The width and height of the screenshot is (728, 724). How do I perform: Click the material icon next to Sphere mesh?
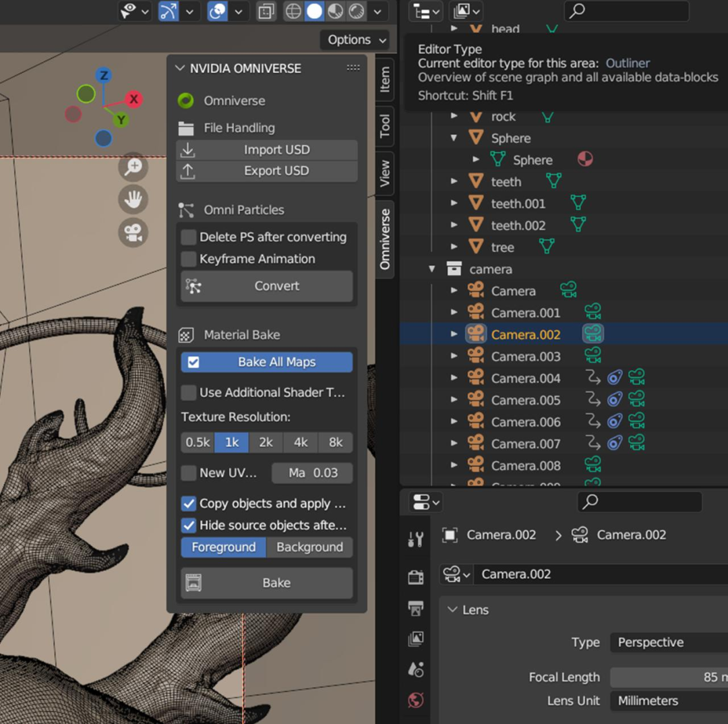pos(585,159)
